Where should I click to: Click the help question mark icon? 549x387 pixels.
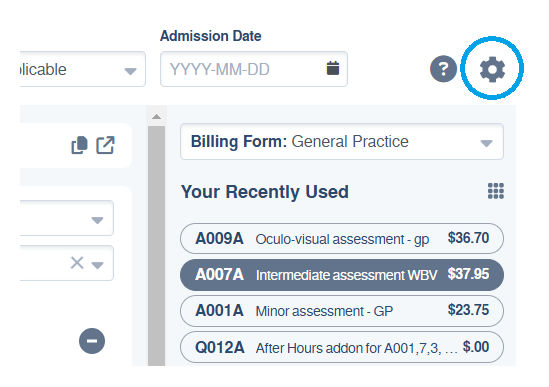443,69
